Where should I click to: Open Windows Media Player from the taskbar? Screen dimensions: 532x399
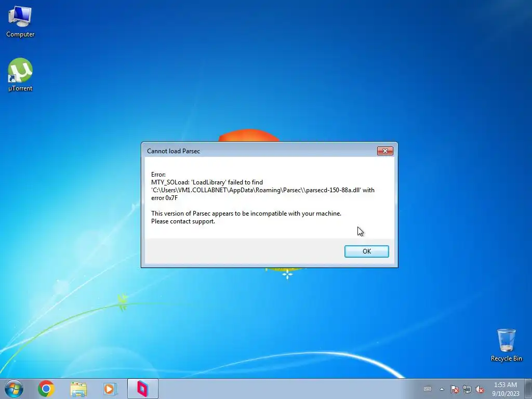110,389
